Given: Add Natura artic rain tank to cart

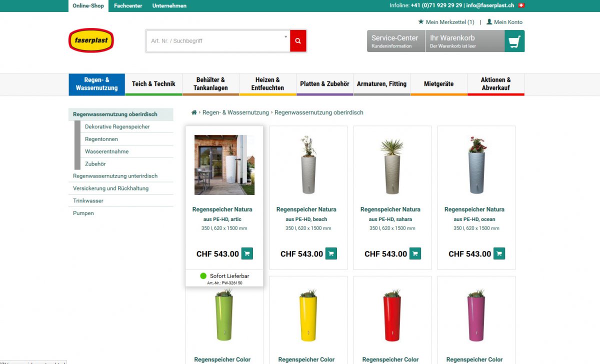Looking at the screenshot, I should tap(247, 253).
